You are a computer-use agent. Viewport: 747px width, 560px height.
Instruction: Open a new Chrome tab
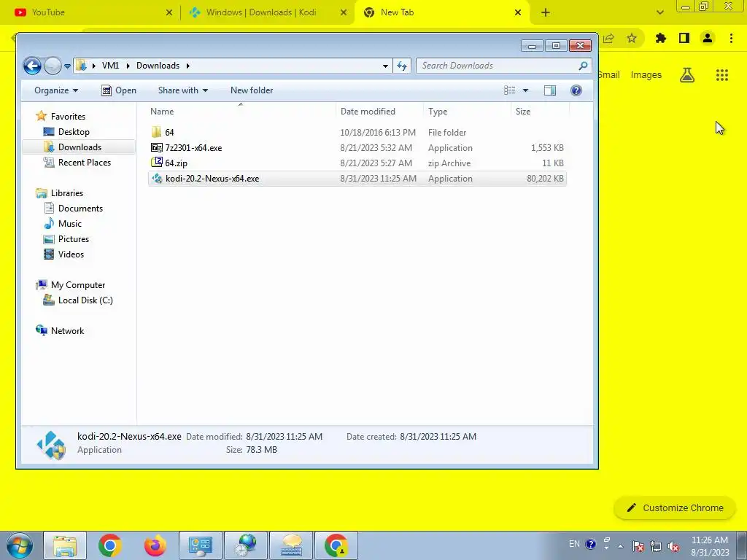click(546, 12)
